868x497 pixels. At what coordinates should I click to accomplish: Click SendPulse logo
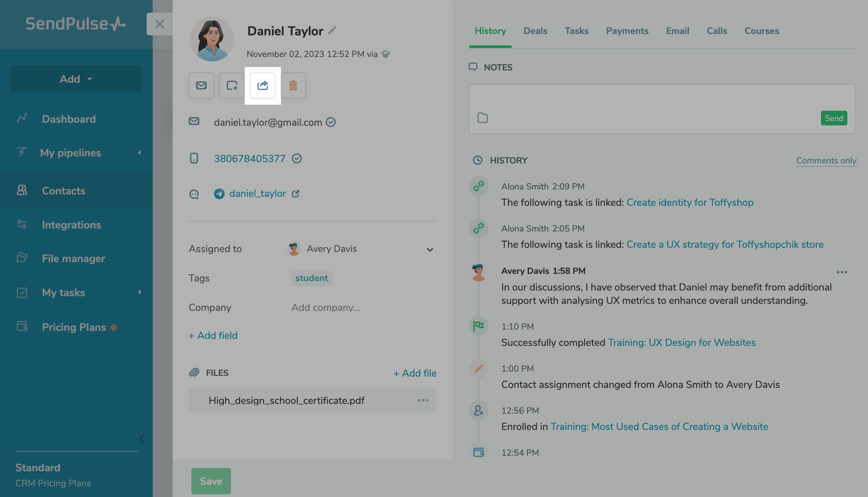(75, 24)
